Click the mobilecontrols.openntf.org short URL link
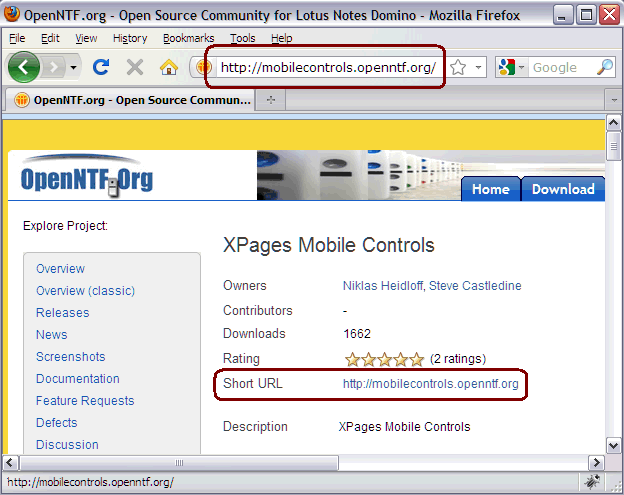Screen dimensions: 624x495 tap(431, 384)
